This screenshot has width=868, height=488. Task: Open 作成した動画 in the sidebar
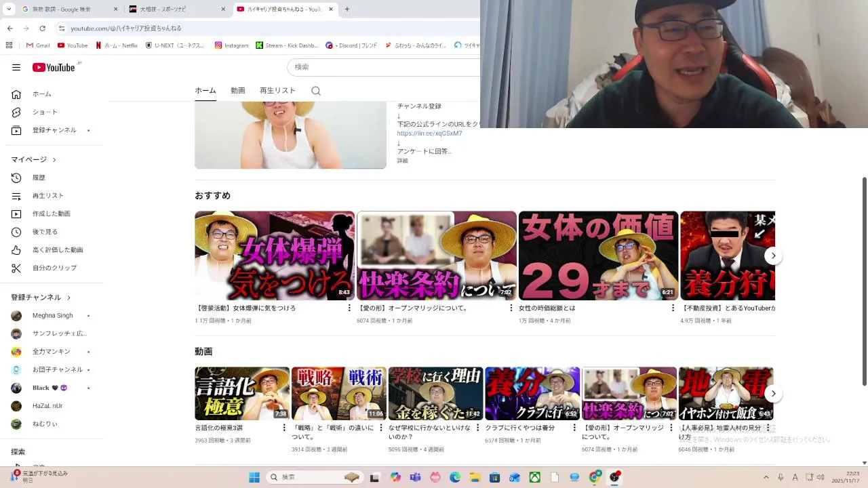click(x=52, y=213)
